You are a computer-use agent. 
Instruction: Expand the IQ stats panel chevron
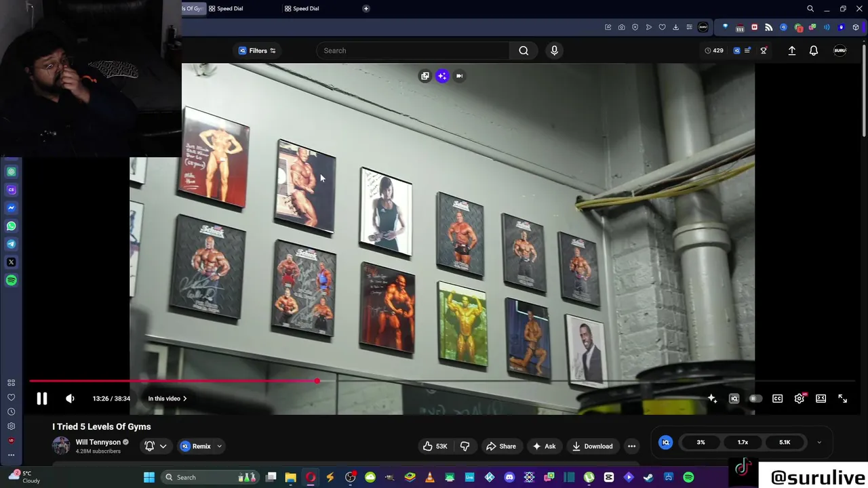818,443
